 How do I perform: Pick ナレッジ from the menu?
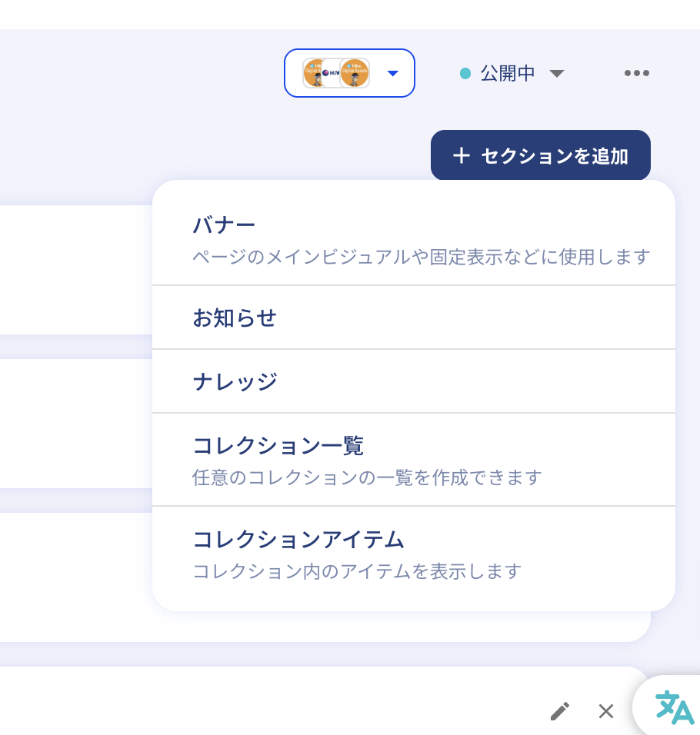[x=235, y=381]
